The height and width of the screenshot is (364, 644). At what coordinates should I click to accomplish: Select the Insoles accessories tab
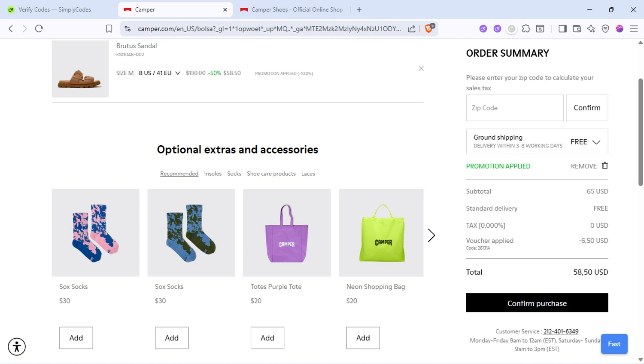click(x=213, y=174)
